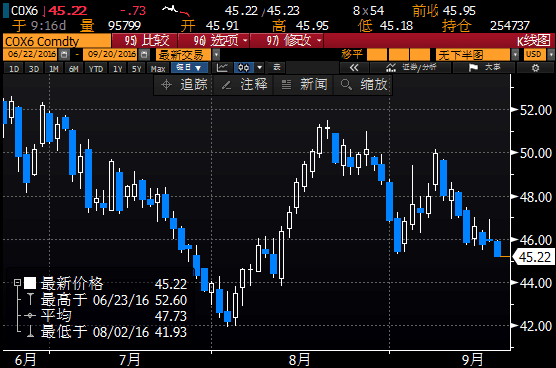Click the 前收 45.95 previous close value
556x368 pixels.
(459, 11)
